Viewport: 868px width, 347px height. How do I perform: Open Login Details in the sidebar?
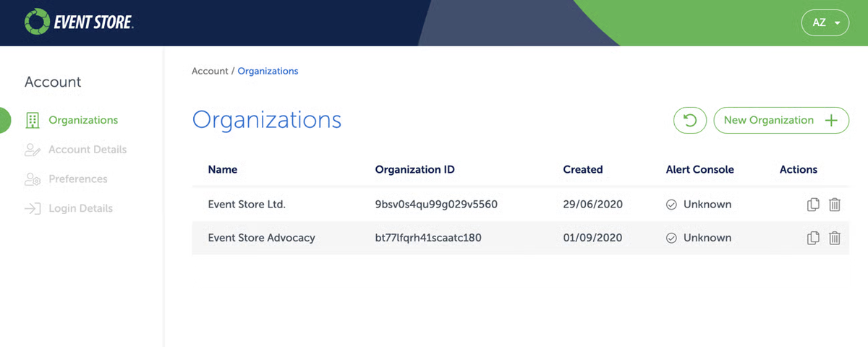[69, 208]
